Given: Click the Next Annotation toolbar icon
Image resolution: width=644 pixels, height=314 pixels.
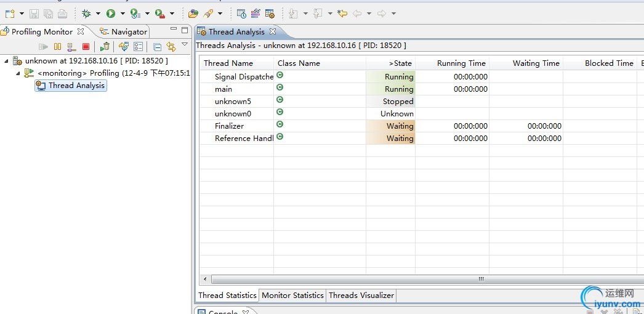Looking at the screenshot, I should (293, 14).
